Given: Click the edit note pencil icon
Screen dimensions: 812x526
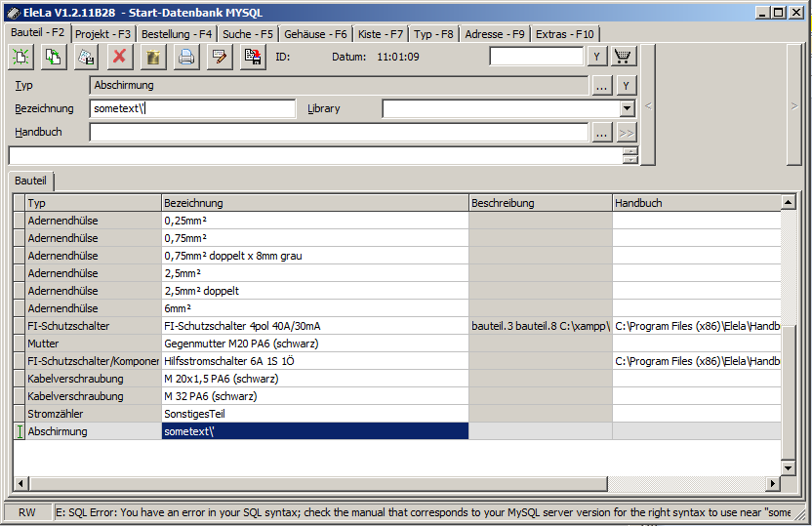Looking at the screenshot, I should 219,57.
